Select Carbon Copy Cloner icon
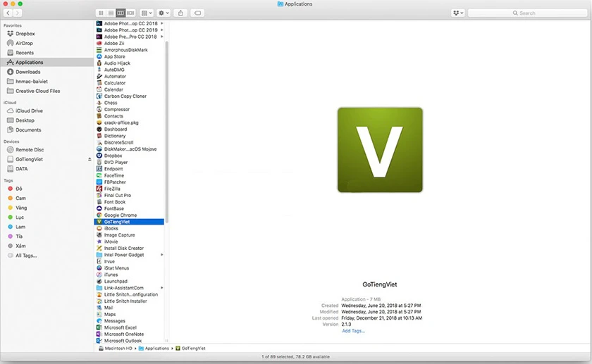Screen dimensions: 592x364 (x=99, y=96)
